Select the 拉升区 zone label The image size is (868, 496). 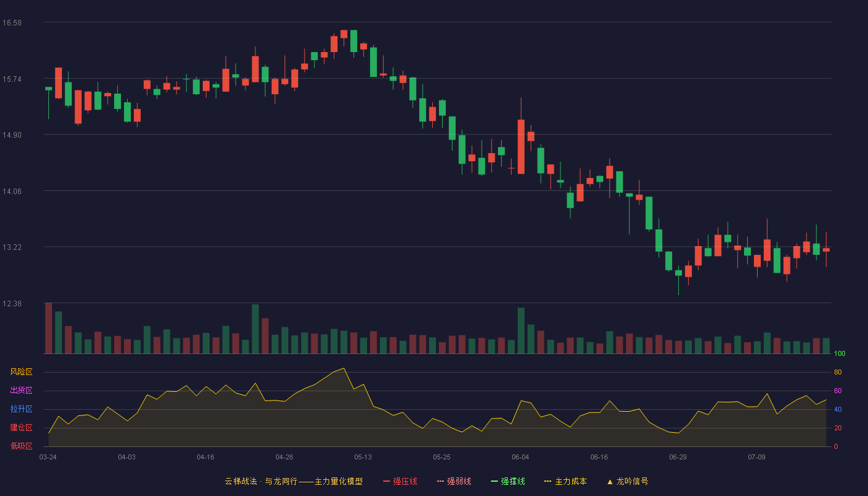pyautogui.click(x=21, y=409)
